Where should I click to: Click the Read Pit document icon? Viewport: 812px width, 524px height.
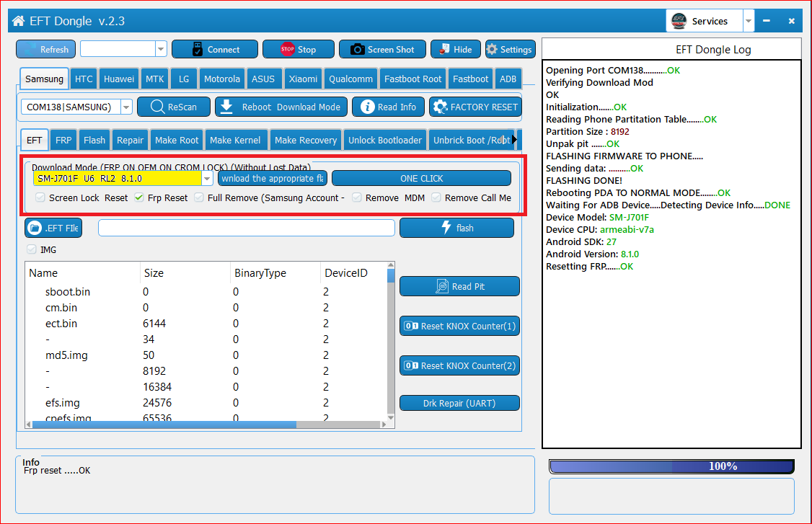pyautogui.click(x=442, y=286)
